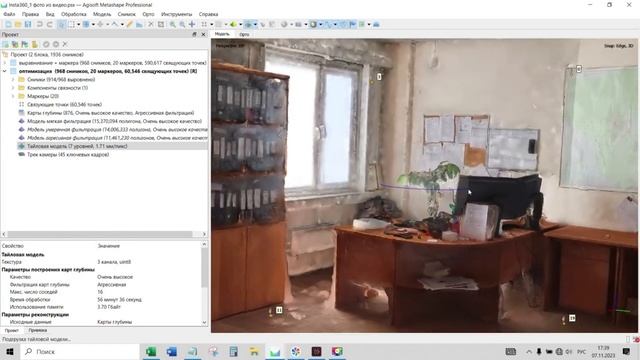Open the Инструменты menu
The image size is (640, 360).
pos(176,14)
